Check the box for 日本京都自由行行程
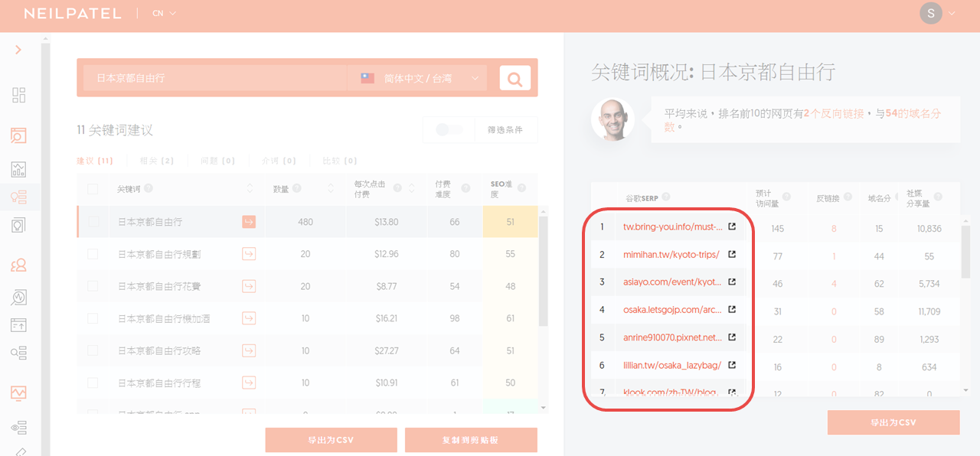This screenshot has width=980, height=456. click(93, 383)
